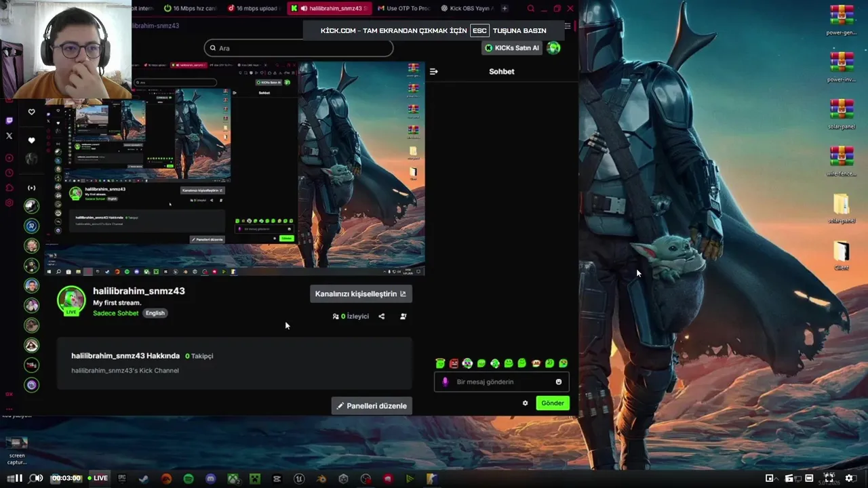Viewport: 868px width, 488px height.
Task: Insert the brown emote in quick emotes row
Action: click(x=536, y=363)
